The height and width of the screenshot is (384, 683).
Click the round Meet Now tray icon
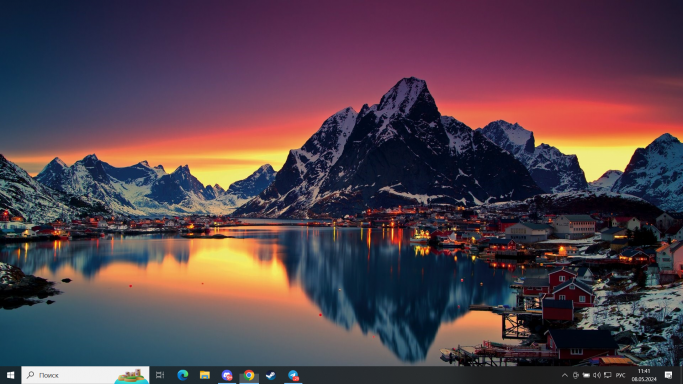pos(575,375)
